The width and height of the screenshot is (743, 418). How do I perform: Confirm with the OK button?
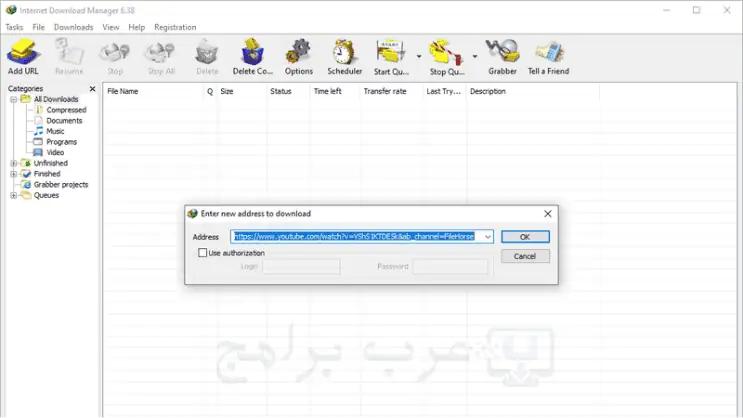[x=525, y=236]
